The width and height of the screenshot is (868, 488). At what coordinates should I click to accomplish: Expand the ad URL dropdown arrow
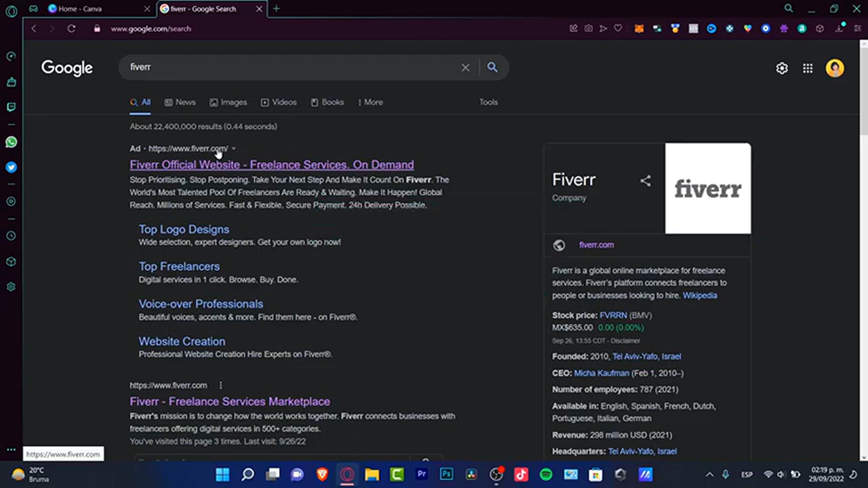[x=234, y=149]
